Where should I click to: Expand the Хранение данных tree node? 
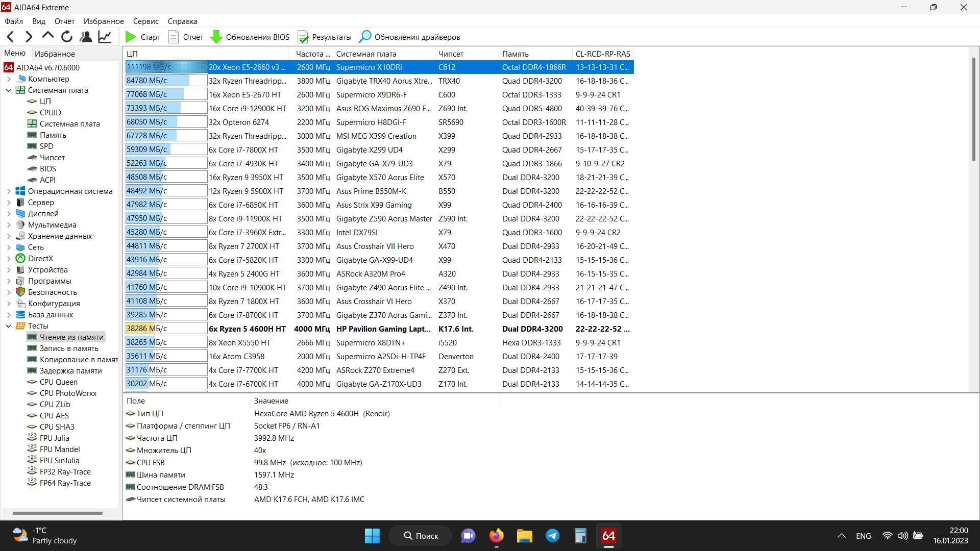[x=9, y=236]
